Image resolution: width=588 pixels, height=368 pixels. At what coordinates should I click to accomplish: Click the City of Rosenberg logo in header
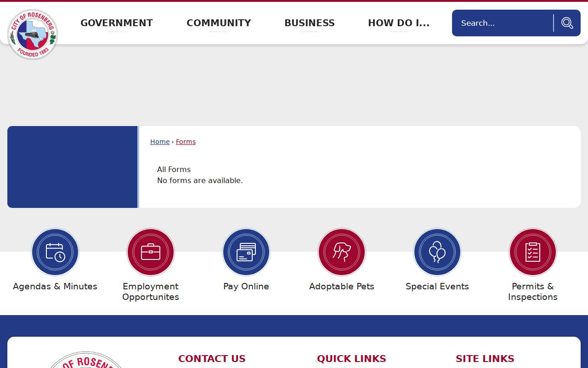point(33,34)
